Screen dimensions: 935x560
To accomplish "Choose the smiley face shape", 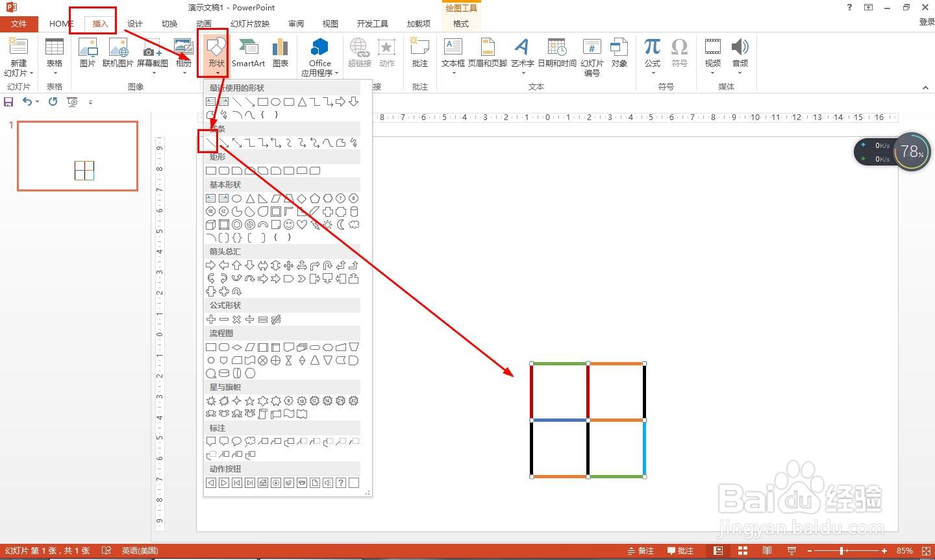I will tap(289, 225).
